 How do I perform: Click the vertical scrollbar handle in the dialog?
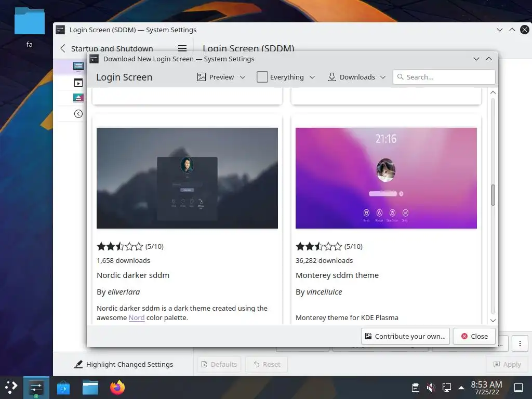(x=493, y=195)
